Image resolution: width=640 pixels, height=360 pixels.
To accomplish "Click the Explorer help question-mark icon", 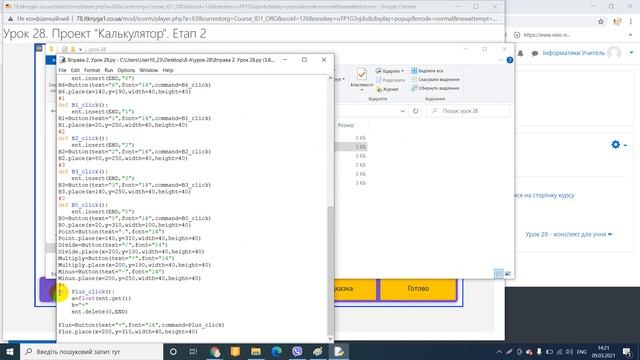I will (509, 60).
